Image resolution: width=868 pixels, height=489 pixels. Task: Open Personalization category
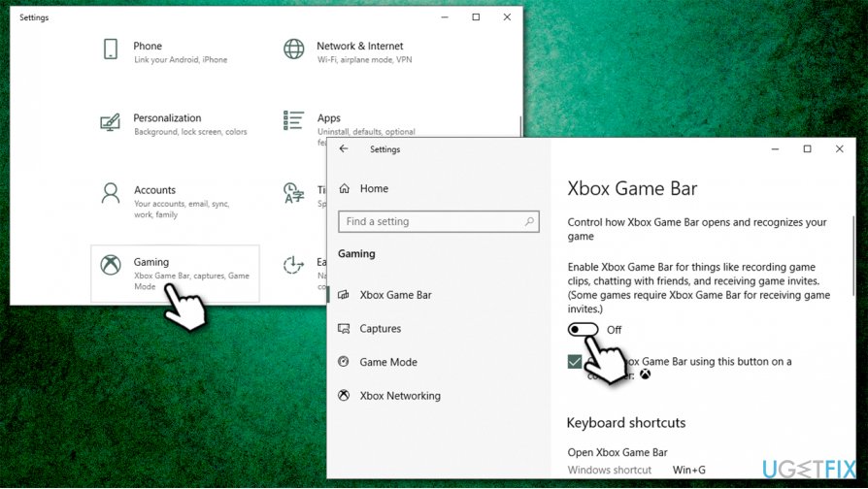(167, 117)
